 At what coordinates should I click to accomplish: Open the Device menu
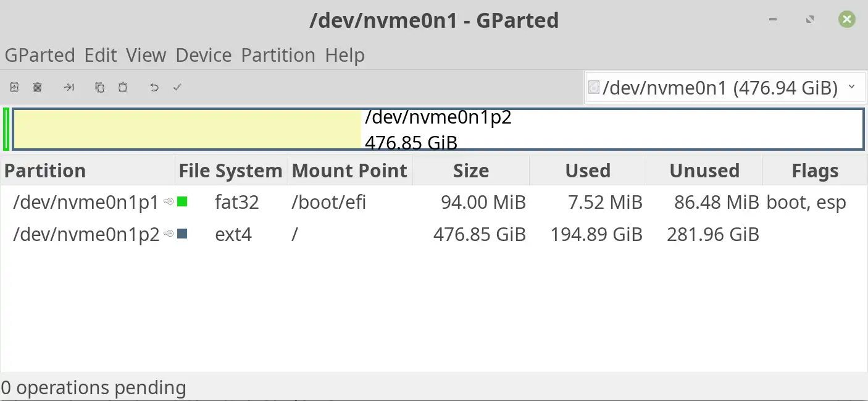[x=204, y=56]
